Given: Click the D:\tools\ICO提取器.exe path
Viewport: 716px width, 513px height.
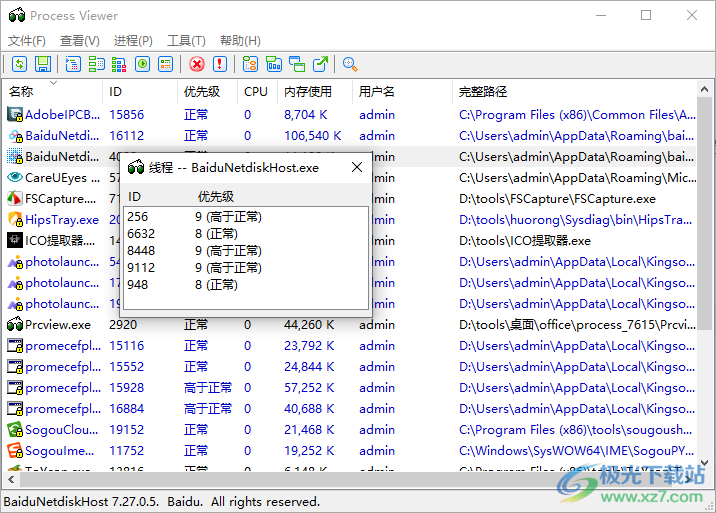Looking at the screenshot, I should click(525, 241).
